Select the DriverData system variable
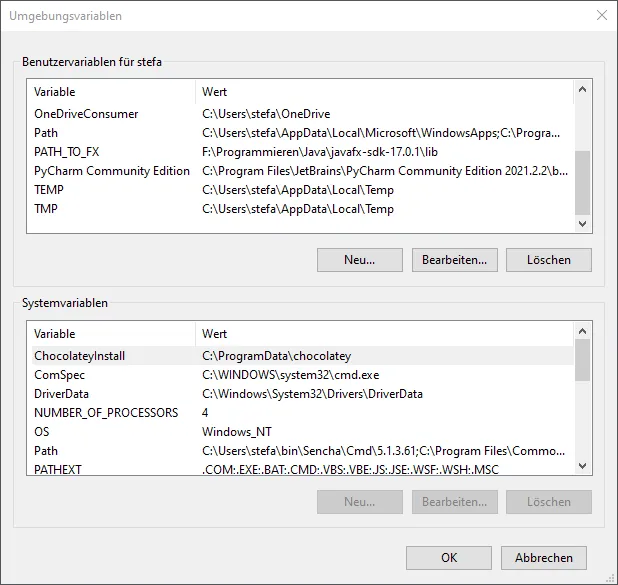618x585 pixels. [x=61, y=394]
